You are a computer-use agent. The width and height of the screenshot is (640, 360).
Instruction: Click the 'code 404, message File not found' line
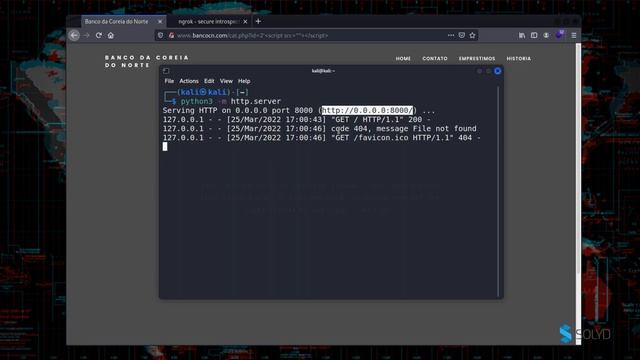320,129
